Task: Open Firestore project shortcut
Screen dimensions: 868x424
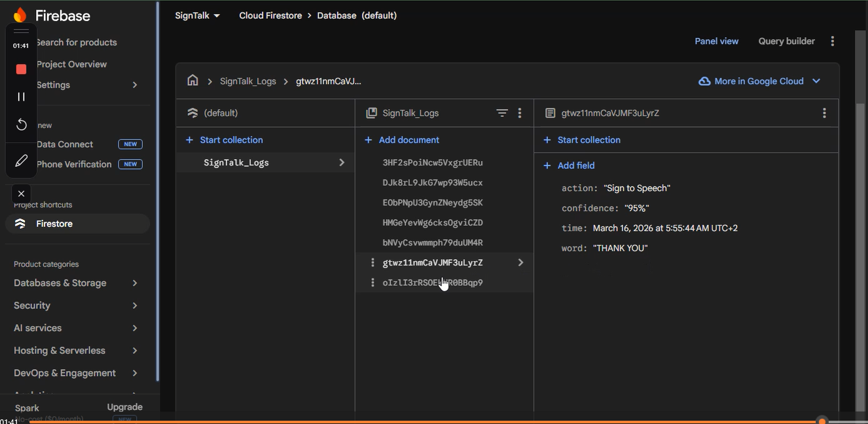Action: point(77,224)
